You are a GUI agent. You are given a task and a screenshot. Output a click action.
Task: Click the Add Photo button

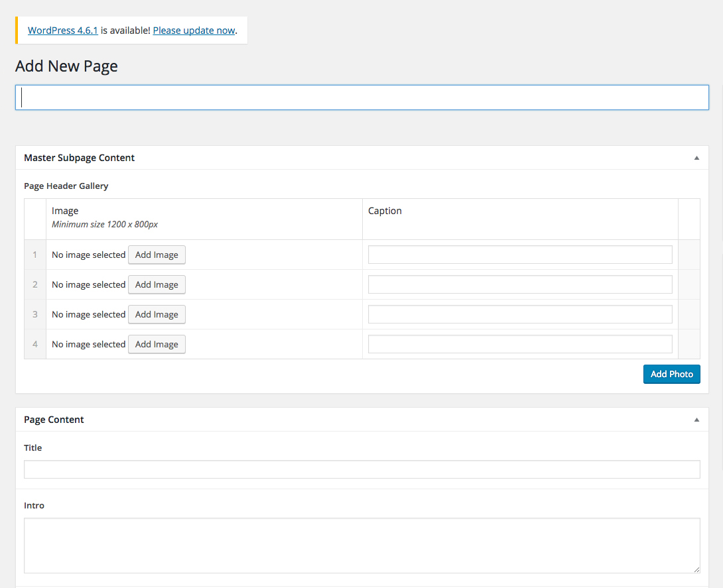click(672, 374)
